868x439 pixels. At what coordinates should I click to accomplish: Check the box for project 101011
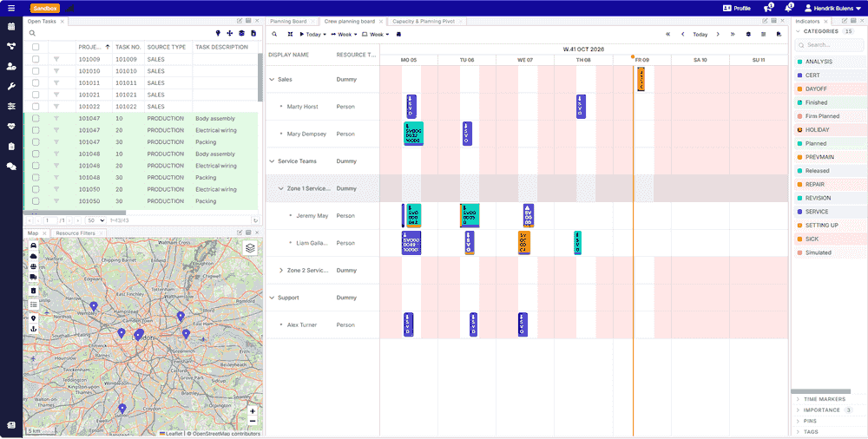coord(36,83)
